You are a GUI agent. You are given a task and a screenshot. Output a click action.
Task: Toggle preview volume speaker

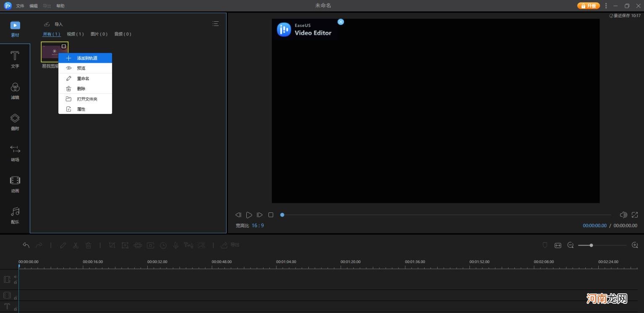623,215
